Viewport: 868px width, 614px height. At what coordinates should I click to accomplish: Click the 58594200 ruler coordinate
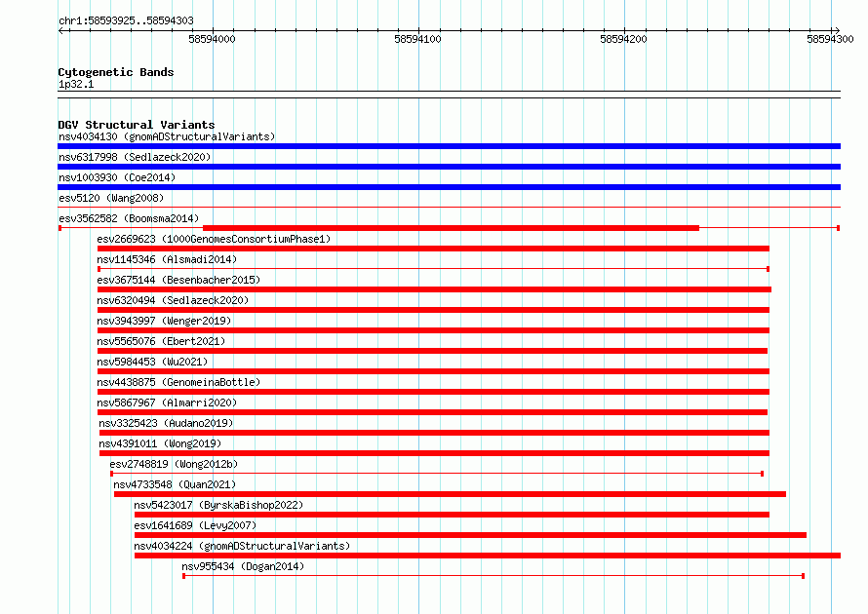pos(623,39)
